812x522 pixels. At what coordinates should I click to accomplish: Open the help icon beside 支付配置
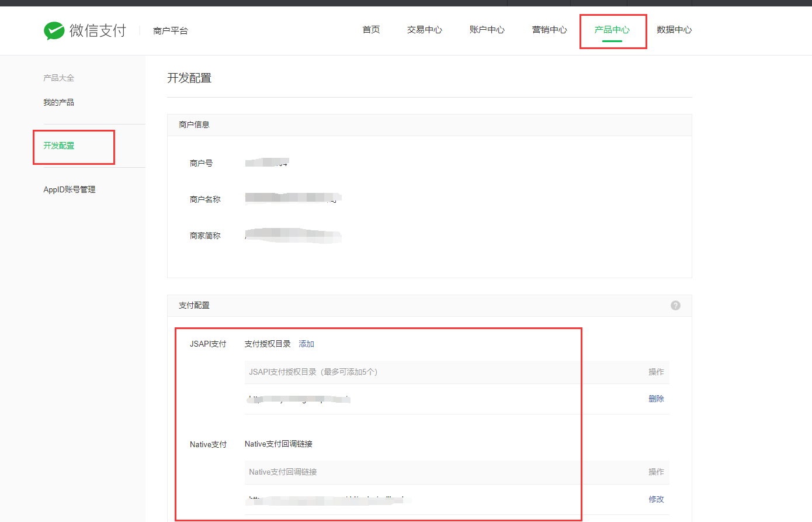(x=675, y=305)
